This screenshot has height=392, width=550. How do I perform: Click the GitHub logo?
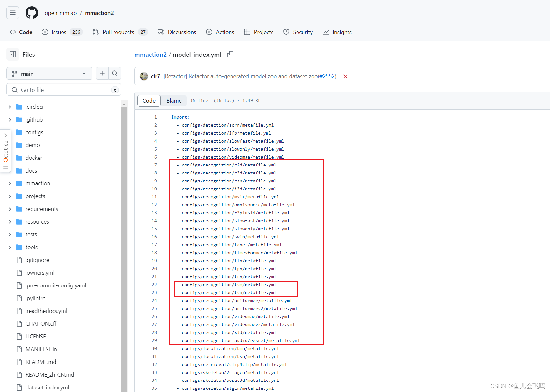tap(32, 13)
